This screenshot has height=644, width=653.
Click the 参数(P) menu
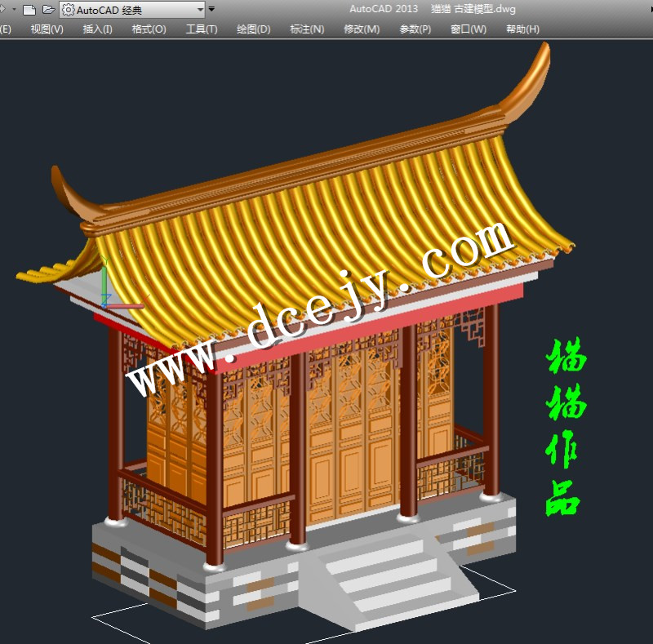(x=415, y=29)
